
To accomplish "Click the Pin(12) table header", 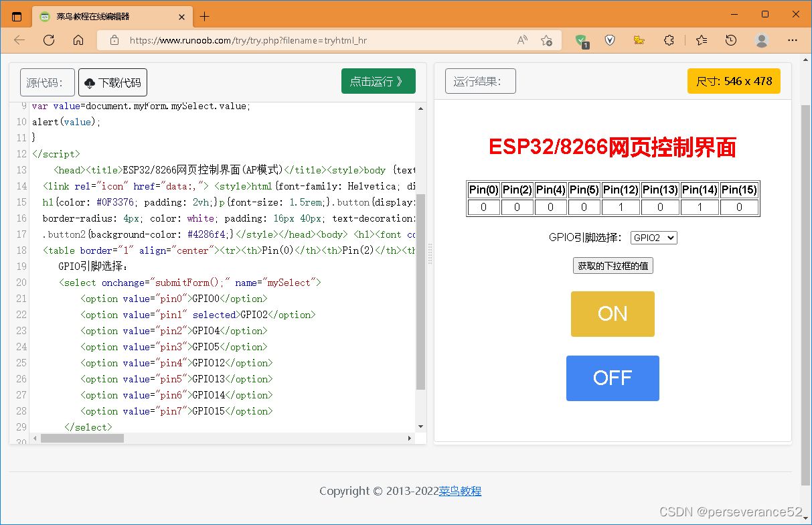I will pos(621,190).
